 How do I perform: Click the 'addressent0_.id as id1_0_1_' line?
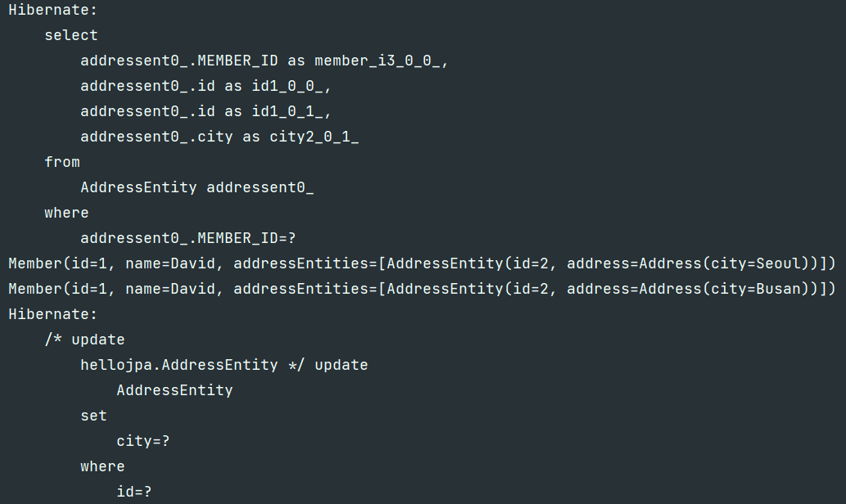coord(206,111)
